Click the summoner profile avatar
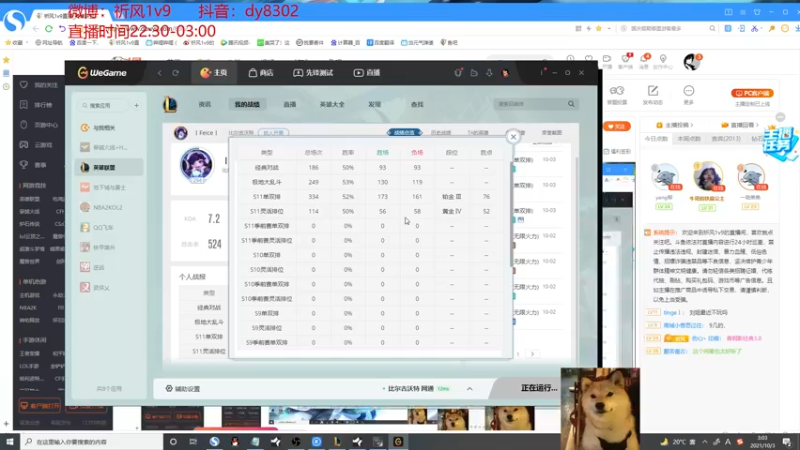 tap(196, 165)
